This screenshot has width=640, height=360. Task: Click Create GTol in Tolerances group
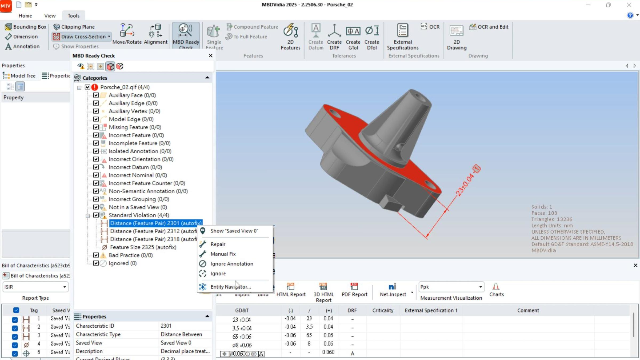[x=353, y=36]
